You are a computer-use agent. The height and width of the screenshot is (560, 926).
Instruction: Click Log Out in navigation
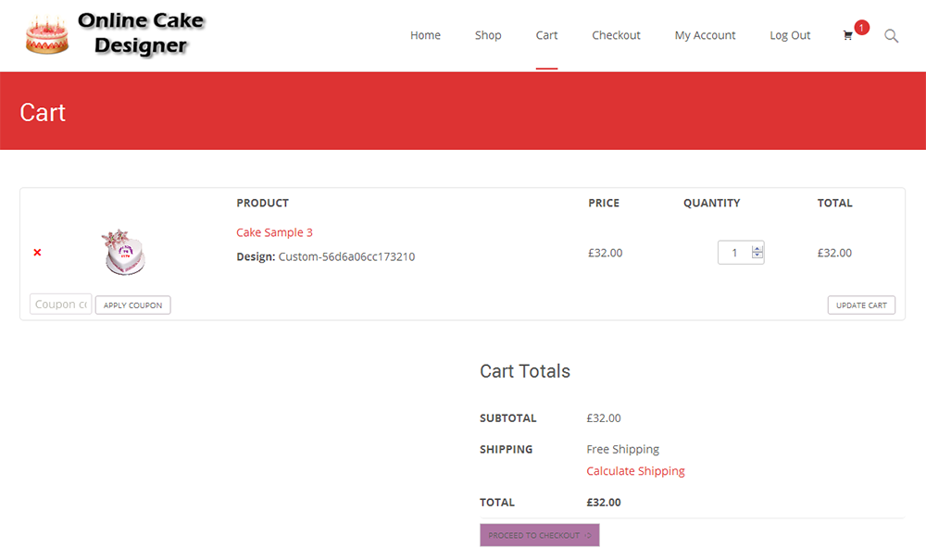tap(790, 35)
